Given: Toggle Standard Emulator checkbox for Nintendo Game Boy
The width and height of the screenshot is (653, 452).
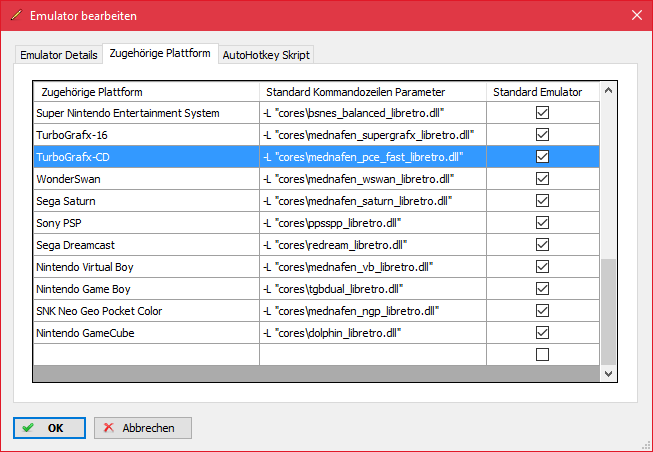Looking at the screenshot, I should click(x=542, y=289).
